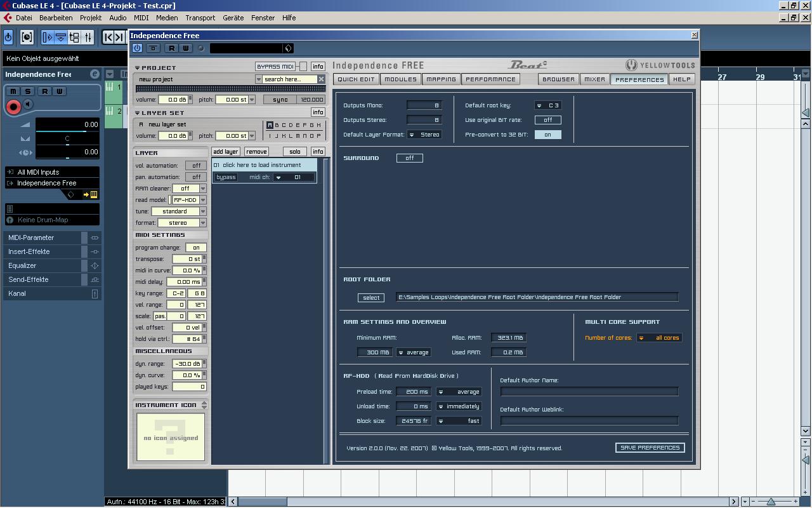Image resolution: width=812 pixels, height=508 pixels.
Task: Toggle vol. automation off button
Action: click(x=197, y=166)
